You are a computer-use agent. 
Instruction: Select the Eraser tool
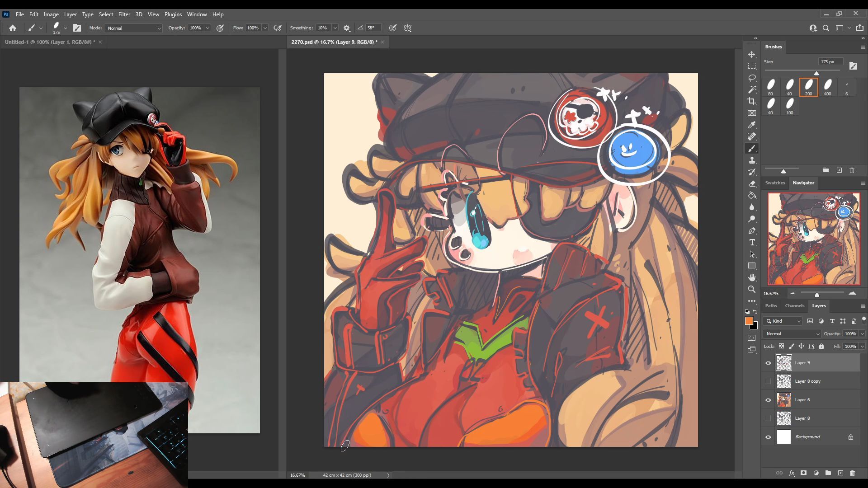click(752, 183)
